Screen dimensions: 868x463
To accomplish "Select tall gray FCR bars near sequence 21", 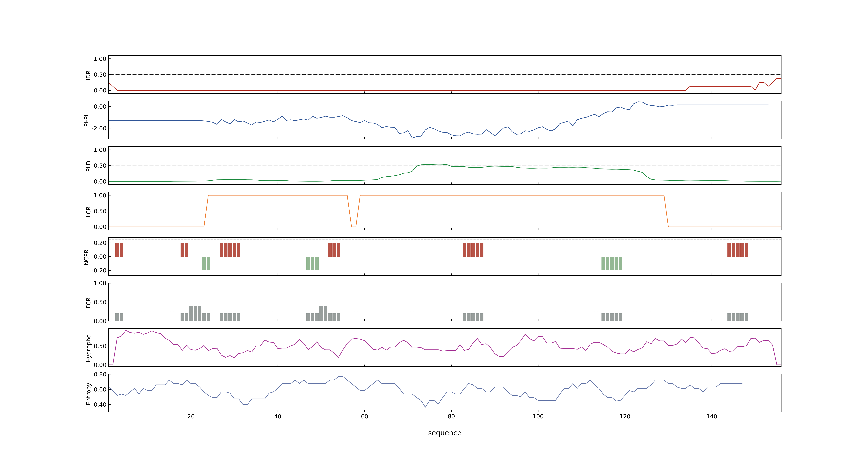I will pos(195,313).
